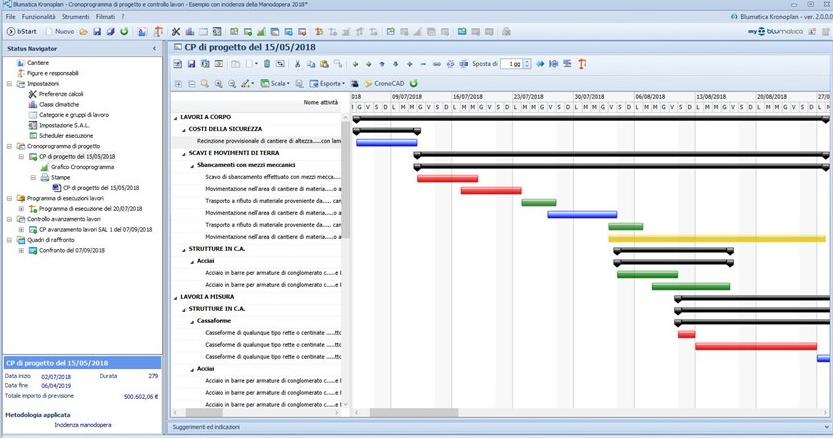Viewport: 833px width, 438px height.
Task: Open the Scala dropdown
Action: tap(277, 83)
